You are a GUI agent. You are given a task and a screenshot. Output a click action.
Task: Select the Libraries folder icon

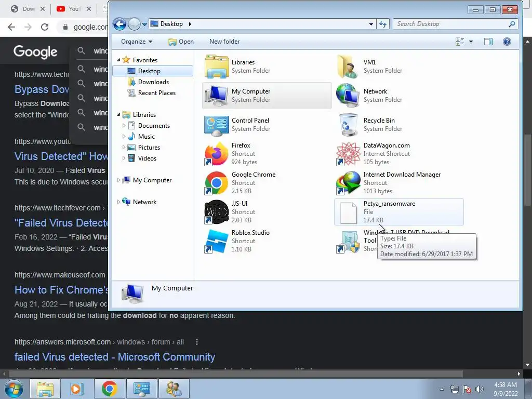(x=217, y=66)
